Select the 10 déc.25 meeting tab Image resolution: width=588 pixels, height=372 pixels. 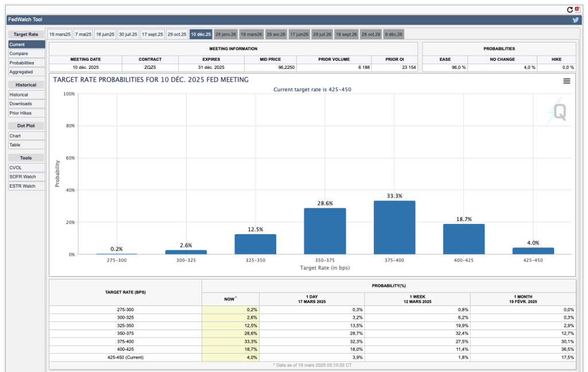point(201,34)
